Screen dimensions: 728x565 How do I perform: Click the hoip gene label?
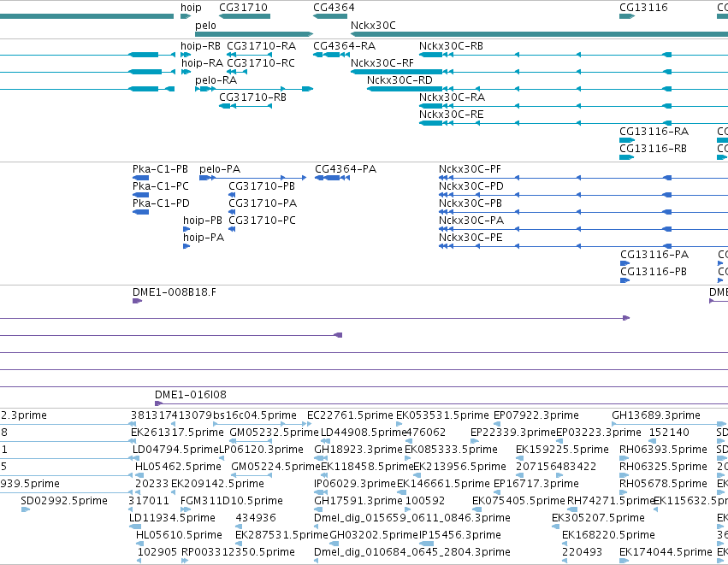point(191,8)
